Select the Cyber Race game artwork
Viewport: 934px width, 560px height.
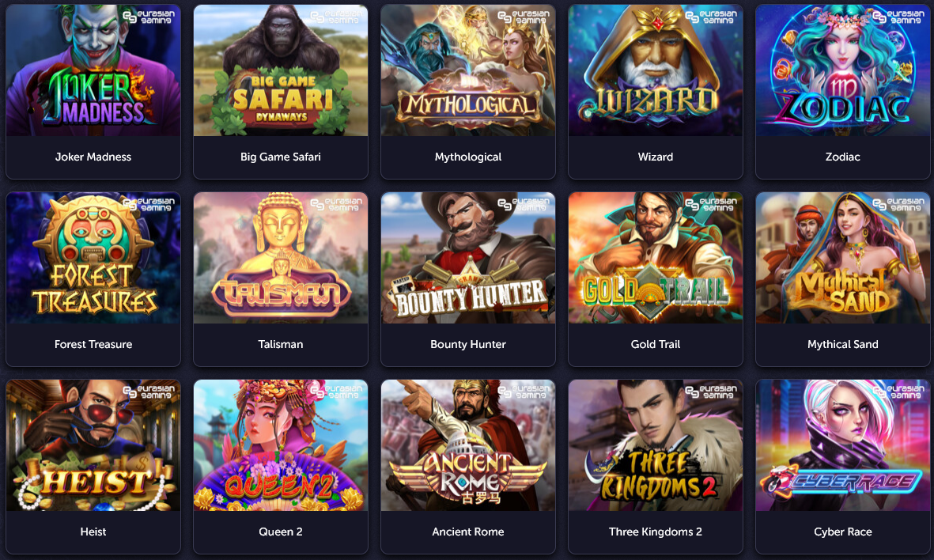pyautogui.click(x=843, y=445)
